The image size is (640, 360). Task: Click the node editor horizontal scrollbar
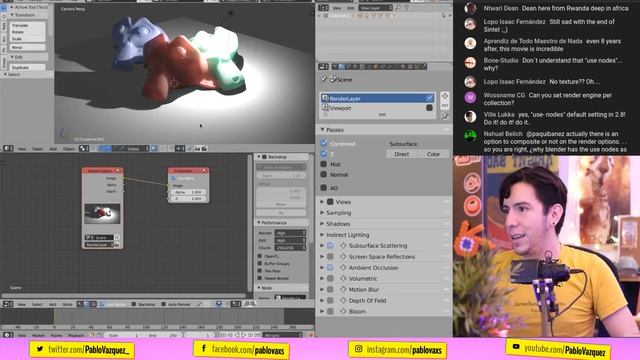tap(124, 295)
